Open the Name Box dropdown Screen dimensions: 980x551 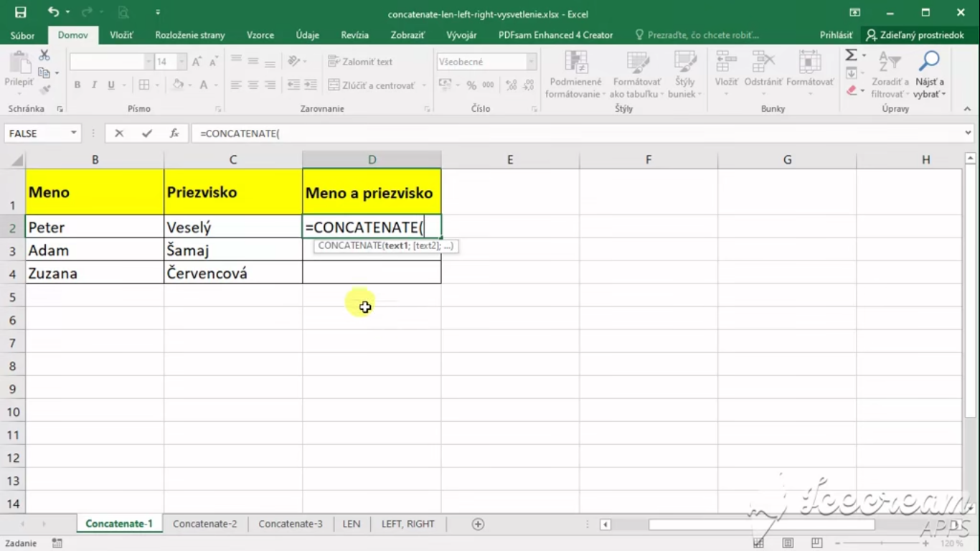pos(73,133)
